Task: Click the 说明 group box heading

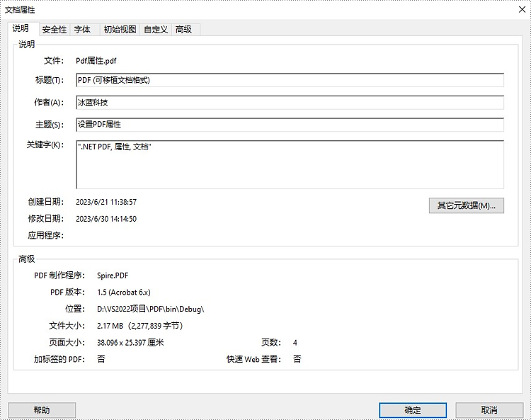Action: click(x=26, y=45)
